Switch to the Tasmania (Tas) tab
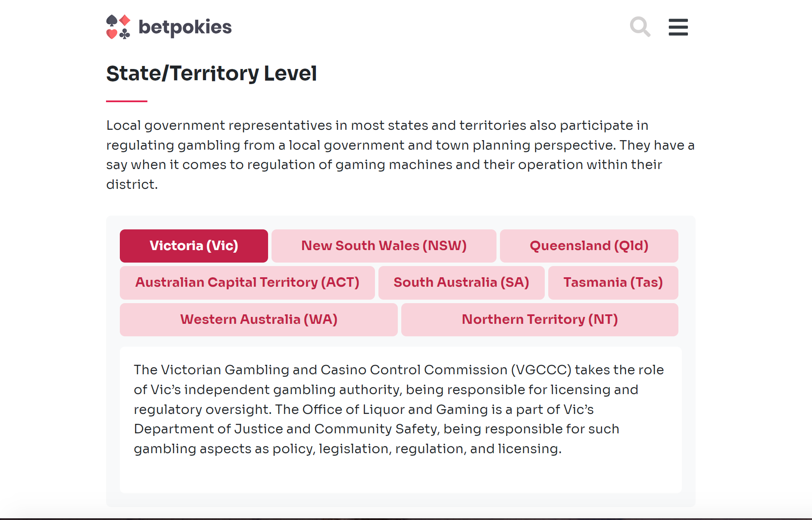The height and width of the screenshot is (520, 812). (613, 282)
